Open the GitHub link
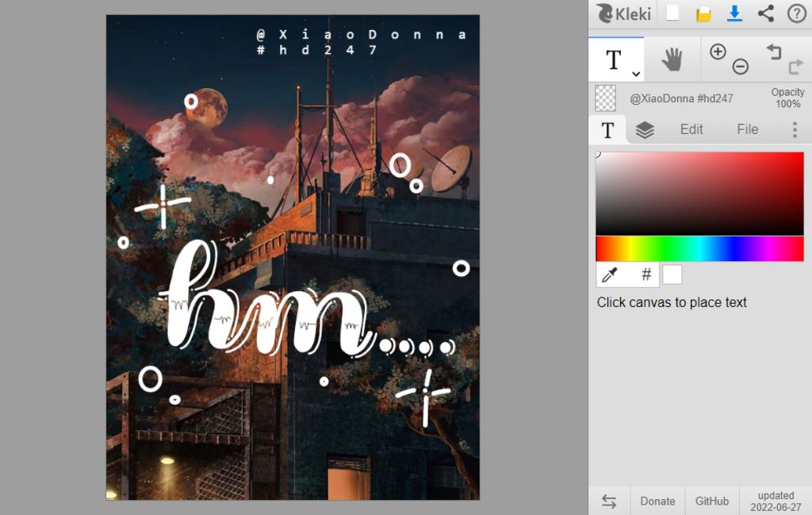 click(712, 501)
